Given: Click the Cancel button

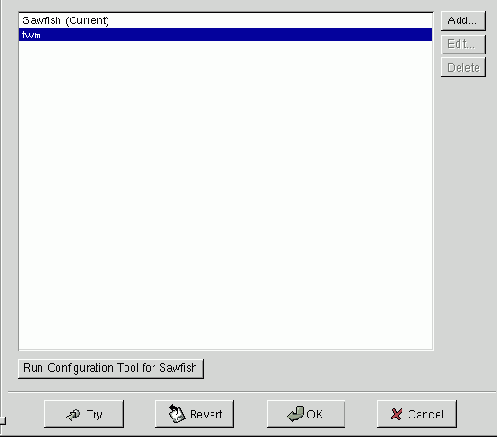Looking at the screenshot, I should tap(417, 414).
